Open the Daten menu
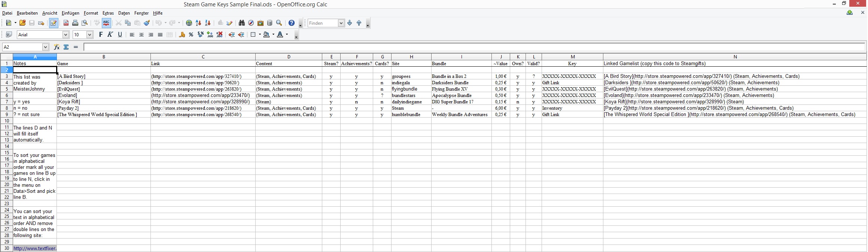The height and width of the screenshot is (252, 868). click(124, 13)
